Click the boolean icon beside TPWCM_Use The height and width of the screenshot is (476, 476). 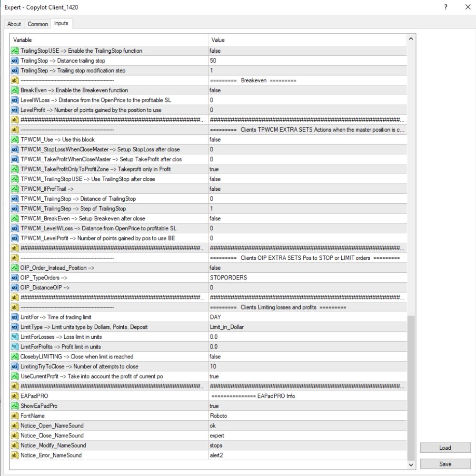(x=15, y=139)
